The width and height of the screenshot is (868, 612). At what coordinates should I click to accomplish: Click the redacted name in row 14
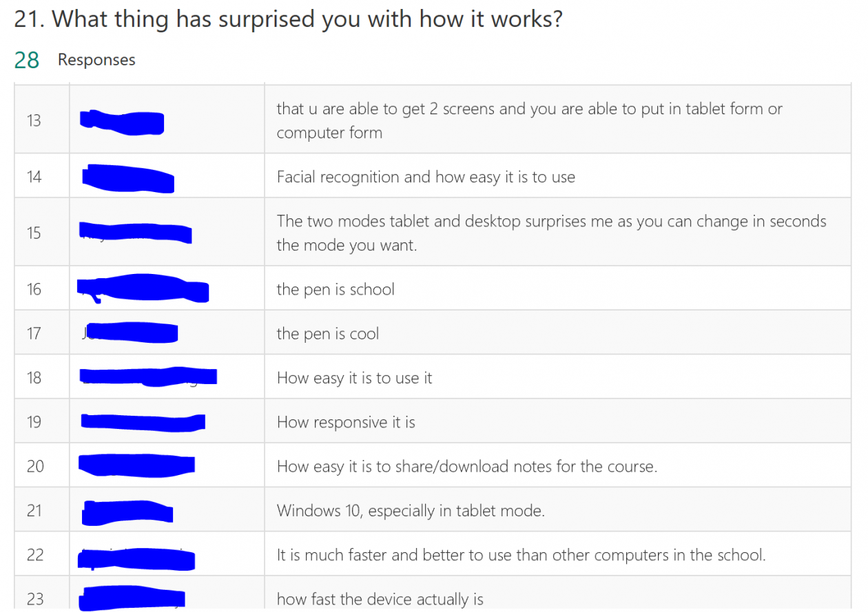(x=127, y=178)
